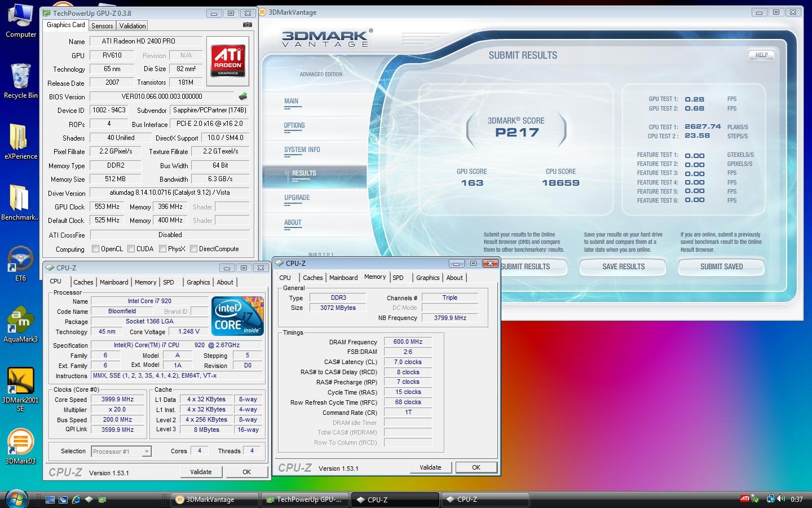Screen dimensions: 812x508
Task: Click the BIOS save chip icon in GPU-Z
Action: [243, 97]
